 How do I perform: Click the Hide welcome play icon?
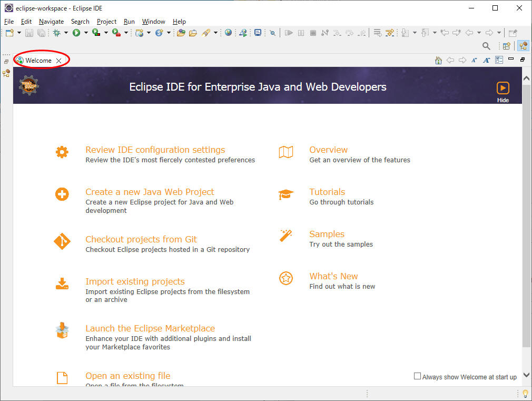tap(503, 88)
